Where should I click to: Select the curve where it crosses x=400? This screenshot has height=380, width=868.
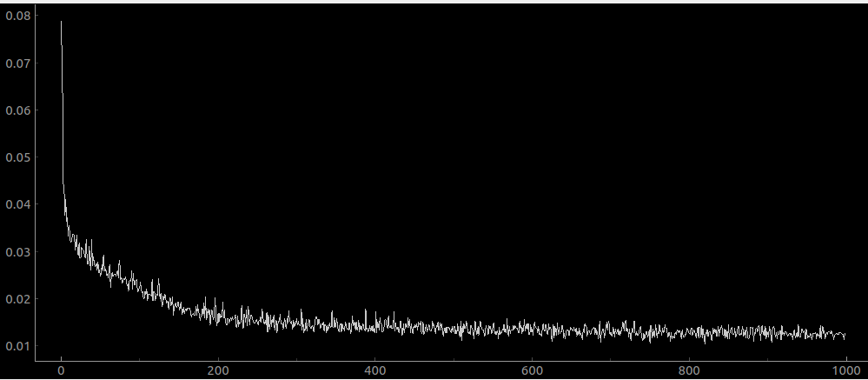coord(375,325)
